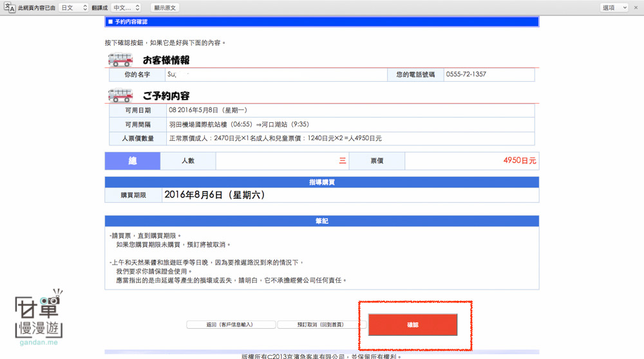Click the purchase deadline 2016年8月6日（星期六）
The width and height of the screenshot is (644, 359).
tap(214, 195)
